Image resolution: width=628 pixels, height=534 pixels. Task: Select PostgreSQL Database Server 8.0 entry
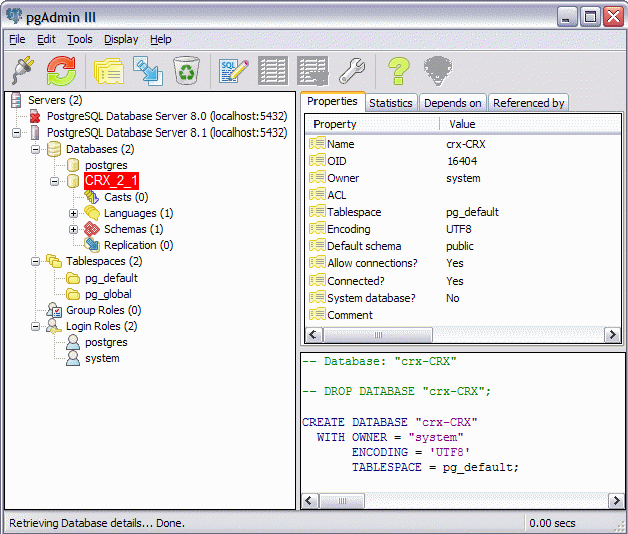[x=167, y=116]
